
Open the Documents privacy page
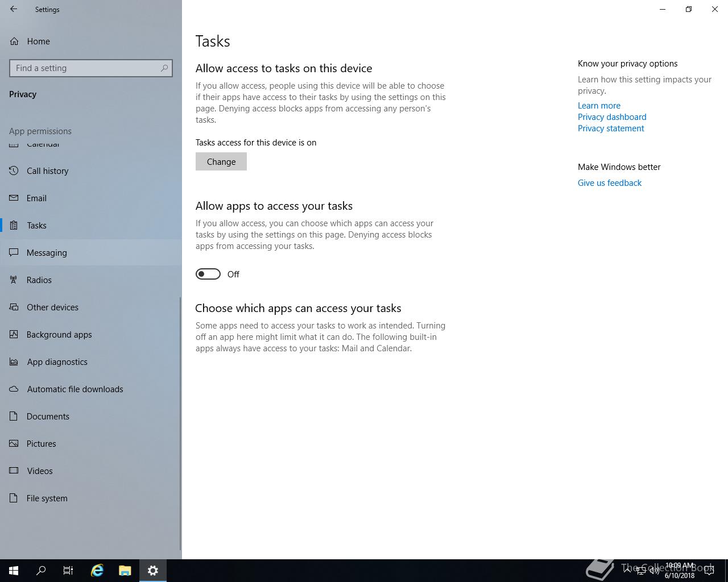tap(91, 417)
